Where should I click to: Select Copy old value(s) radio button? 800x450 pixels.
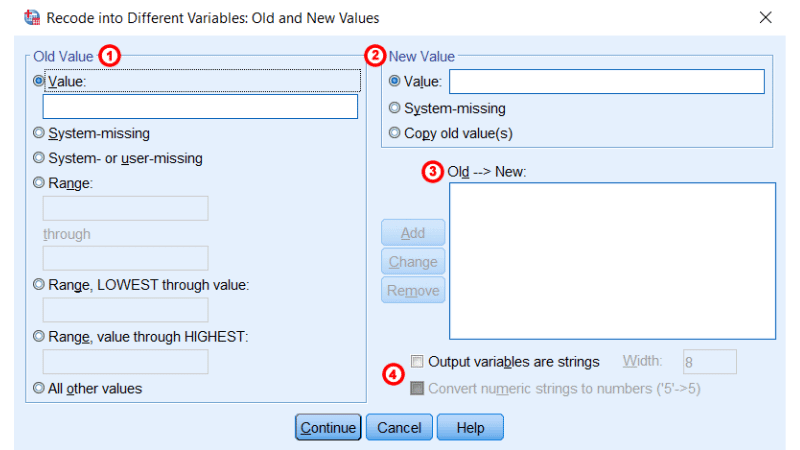coord(394,133)
